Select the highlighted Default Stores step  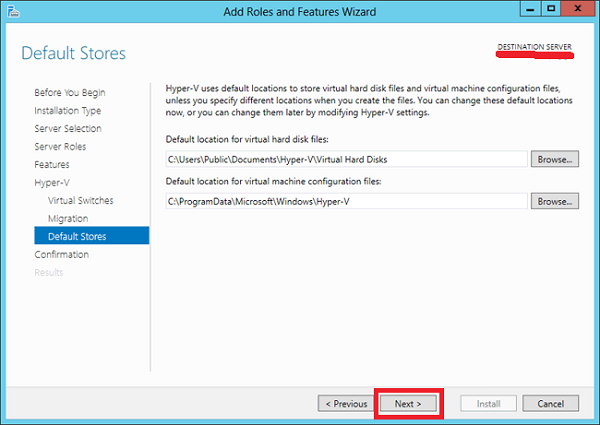click(x=91, y=236)
